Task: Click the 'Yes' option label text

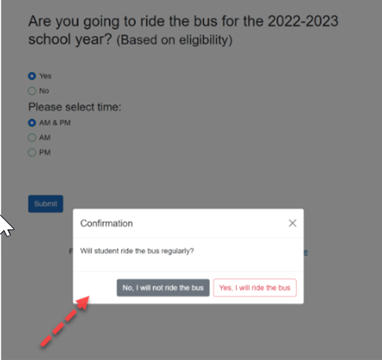Action: click(x=45, y=76)
